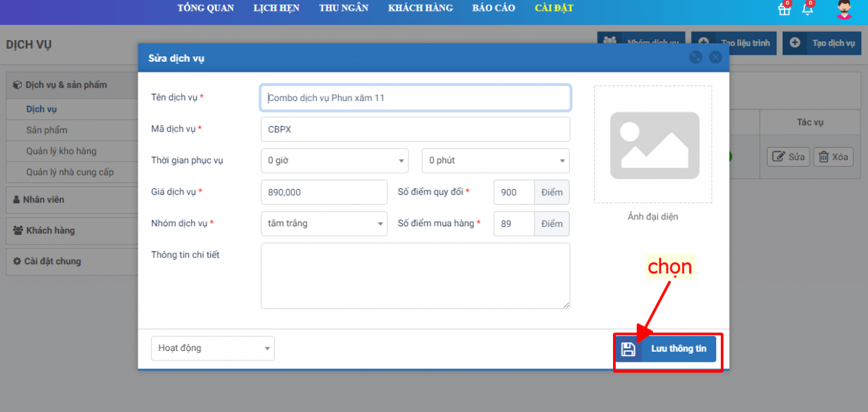
Task: Go to the LỊCH HẸN menu
Action: [x=276, y=8]
